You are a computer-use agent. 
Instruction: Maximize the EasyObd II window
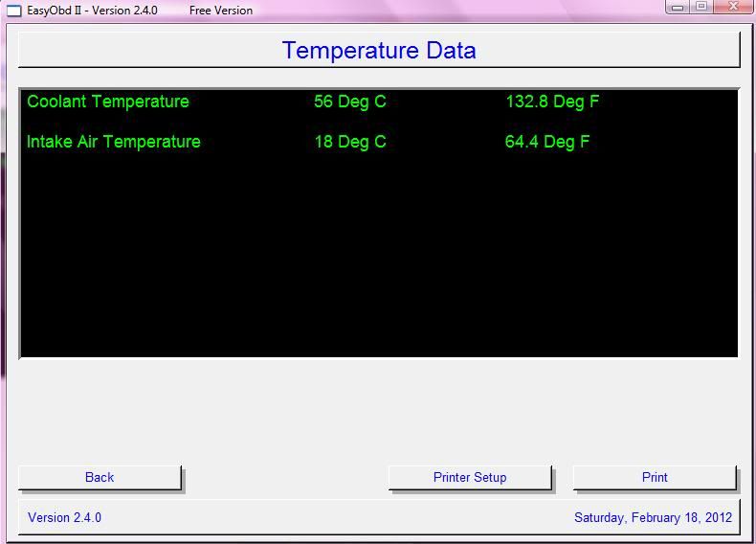[x=702, y=7]
